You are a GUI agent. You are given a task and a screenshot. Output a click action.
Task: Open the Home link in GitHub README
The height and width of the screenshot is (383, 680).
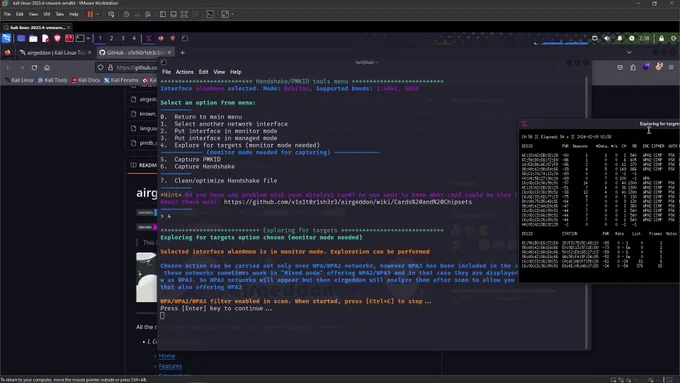[x=167, y=356]
